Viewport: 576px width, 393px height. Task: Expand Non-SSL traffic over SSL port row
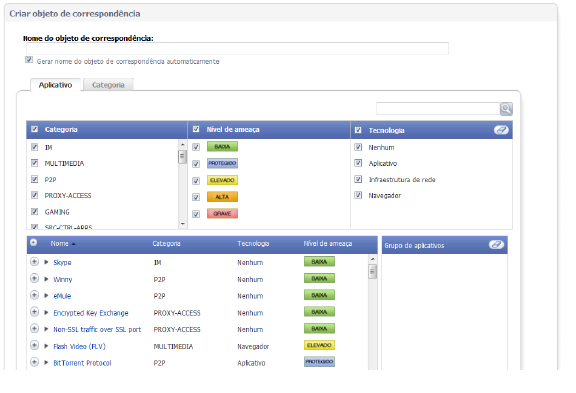[46, 329]
